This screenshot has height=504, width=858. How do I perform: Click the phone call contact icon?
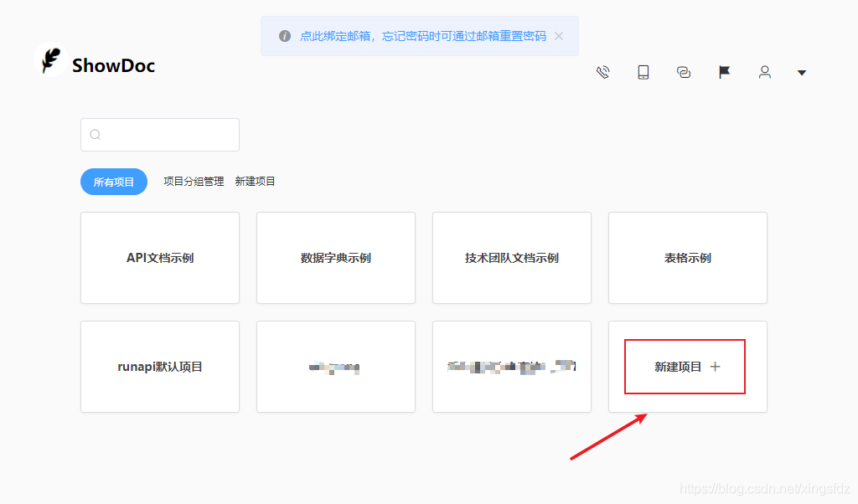click(603, 72)
